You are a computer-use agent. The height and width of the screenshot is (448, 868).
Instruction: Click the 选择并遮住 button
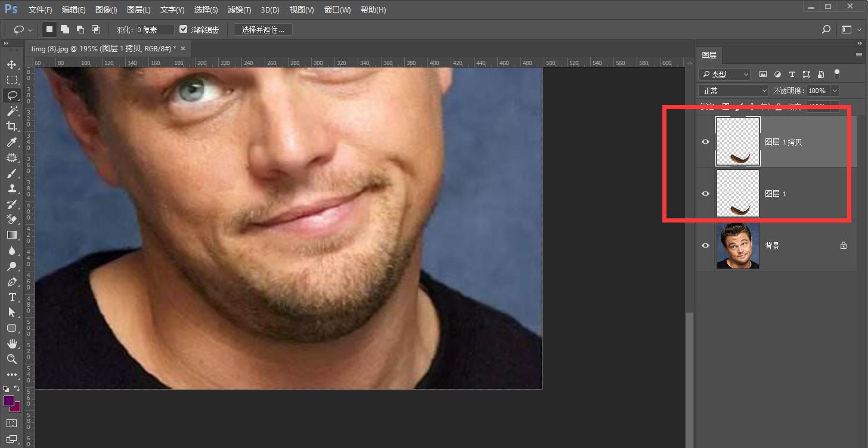pos(263,30)
